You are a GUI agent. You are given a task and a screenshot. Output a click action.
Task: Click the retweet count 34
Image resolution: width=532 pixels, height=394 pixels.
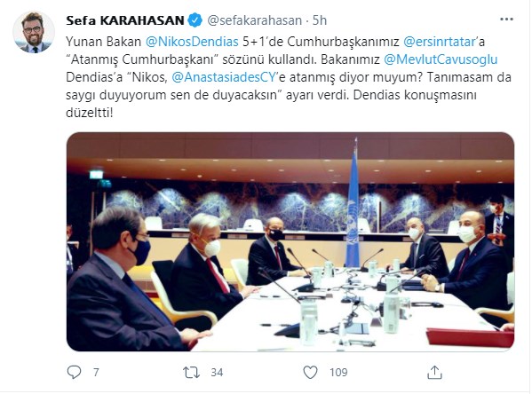[x=217, y=373]
